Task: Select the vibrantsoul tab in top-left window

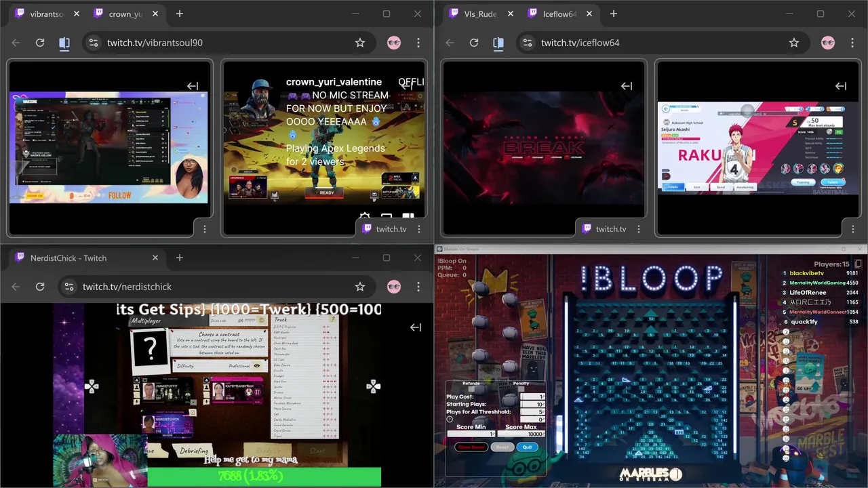Action: click(46, 14)
